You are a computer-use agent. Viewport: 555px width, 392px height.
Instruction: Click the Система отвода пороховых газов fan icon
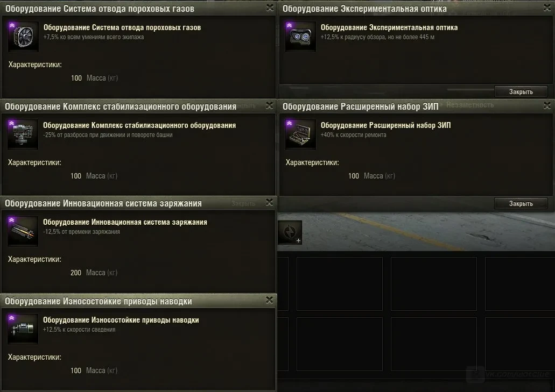pyautogui.click(x=23, y=37)
